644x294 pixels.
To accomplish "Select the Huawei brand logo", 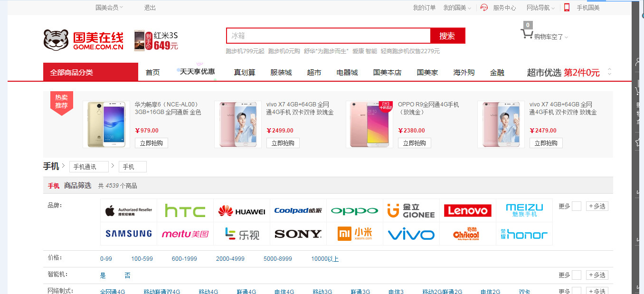I will click(242, 210).
